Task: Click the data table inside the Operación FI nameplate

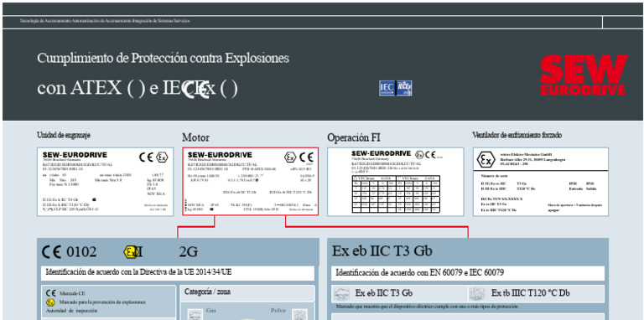Action: 396,194
